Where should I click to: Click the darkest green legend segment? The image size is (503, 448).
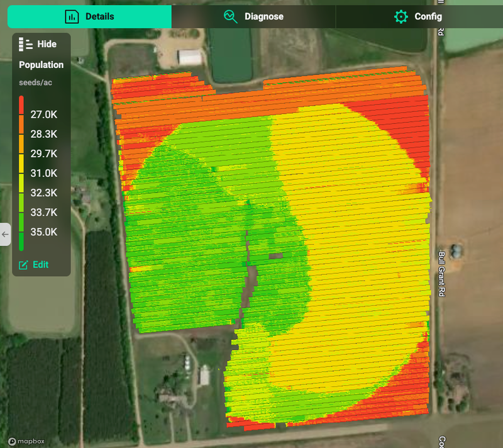(21, 242)
